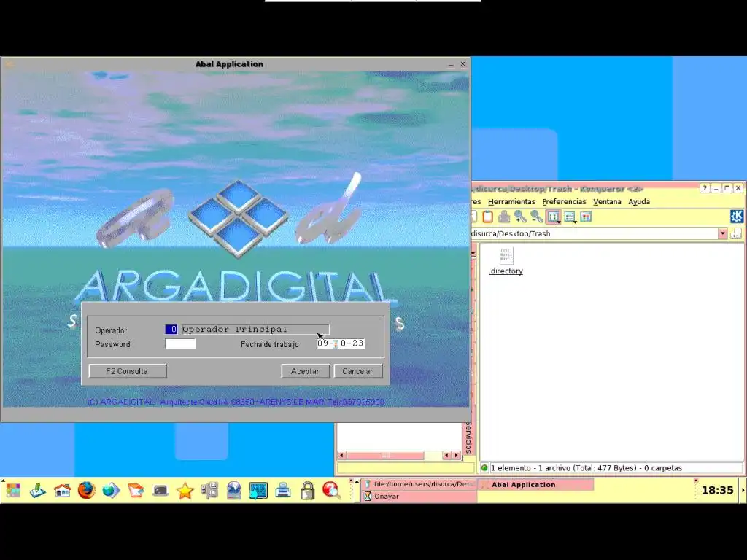Open Ventana menu in Konqueror
Screen dimensions: 747x560
pos(607,201)
